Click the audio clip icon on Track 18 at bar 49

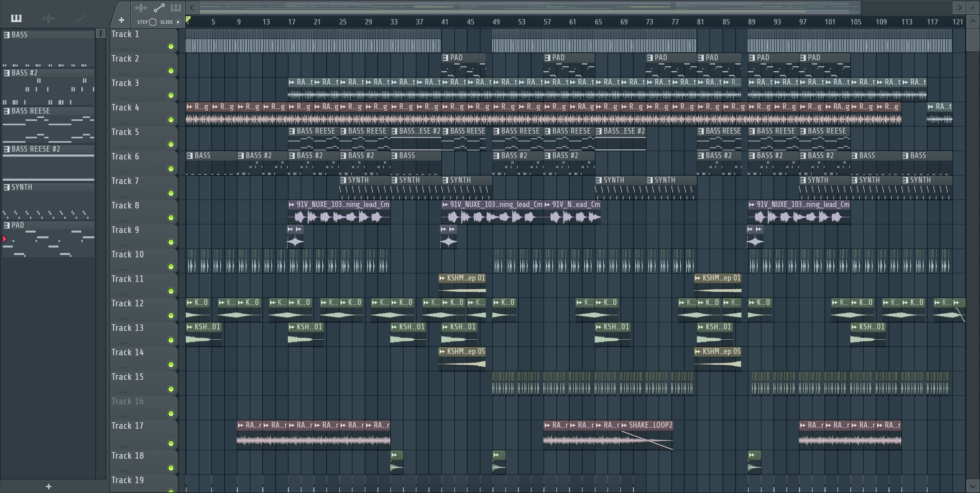pos(496,455)
